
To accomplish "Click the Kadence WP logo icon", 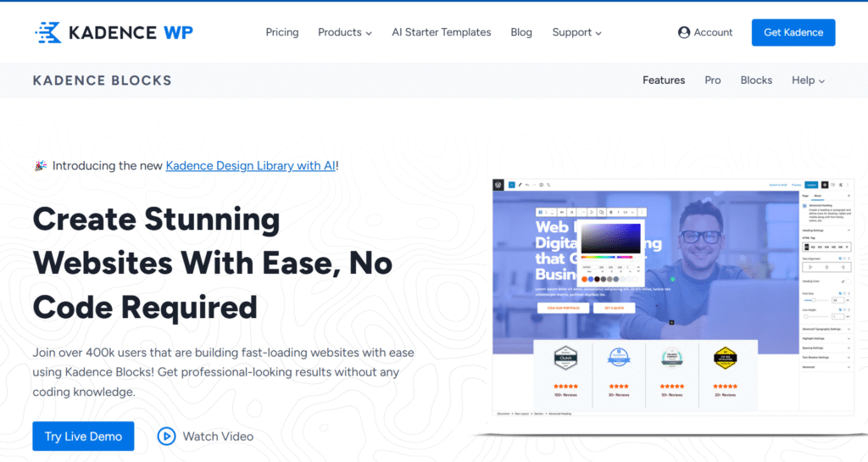I will click(48, 32).
